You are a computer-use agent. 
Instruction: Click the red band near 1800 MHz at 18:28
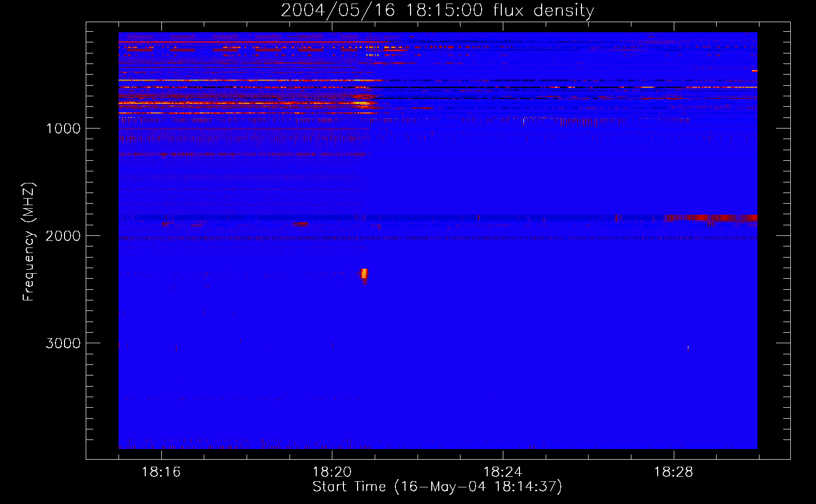point(711,218)
